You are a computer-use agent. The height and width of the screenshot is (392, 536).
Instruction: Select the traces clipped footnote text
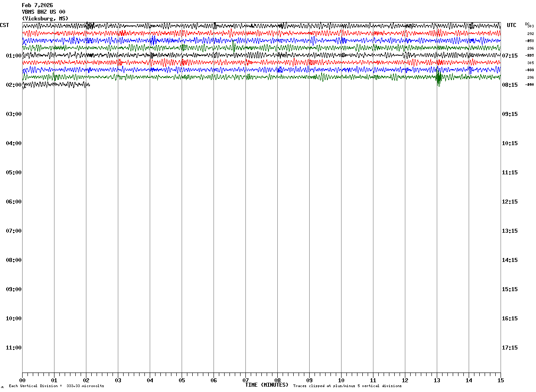(347, 386)
